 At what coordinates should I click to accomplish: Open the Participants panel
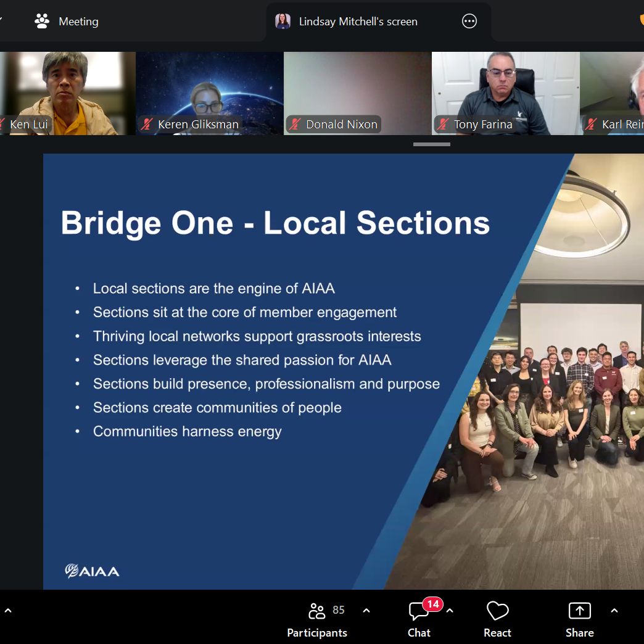(317, 619)
